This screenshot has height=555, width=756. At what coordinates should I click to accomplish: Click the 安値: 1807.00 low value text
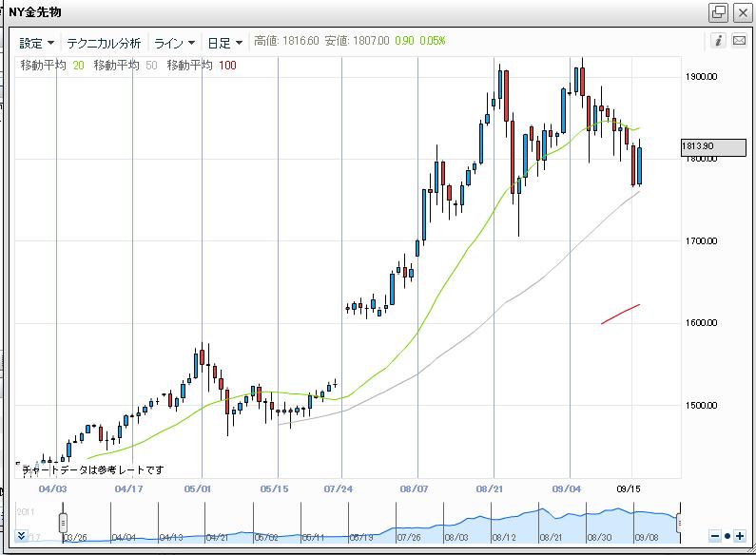point(357,41)
